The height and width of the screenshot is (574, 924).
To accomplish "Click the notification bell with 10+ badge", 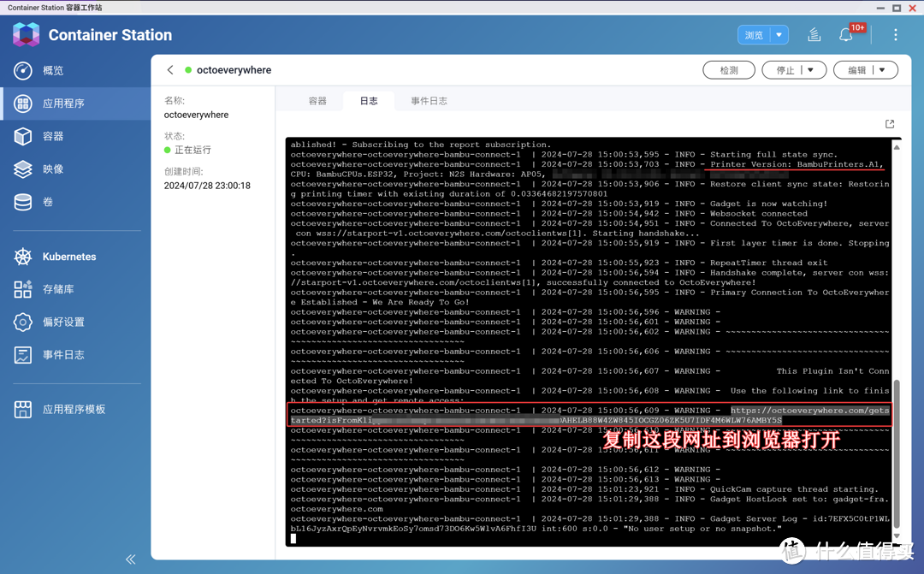I will pos(845,35).
